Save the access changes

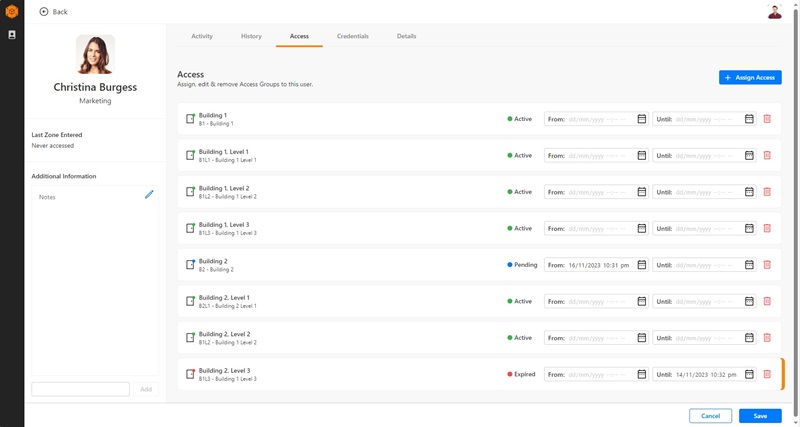click(x=760, y=415)
